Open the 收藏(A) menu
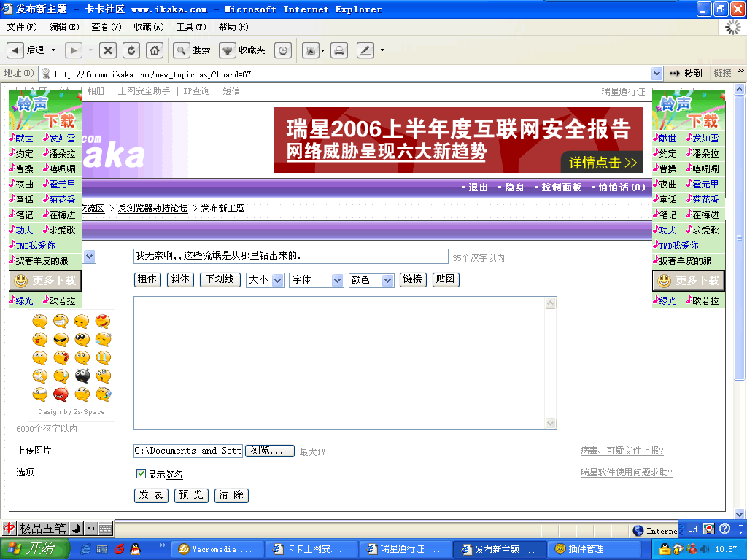 click(149, 27)
